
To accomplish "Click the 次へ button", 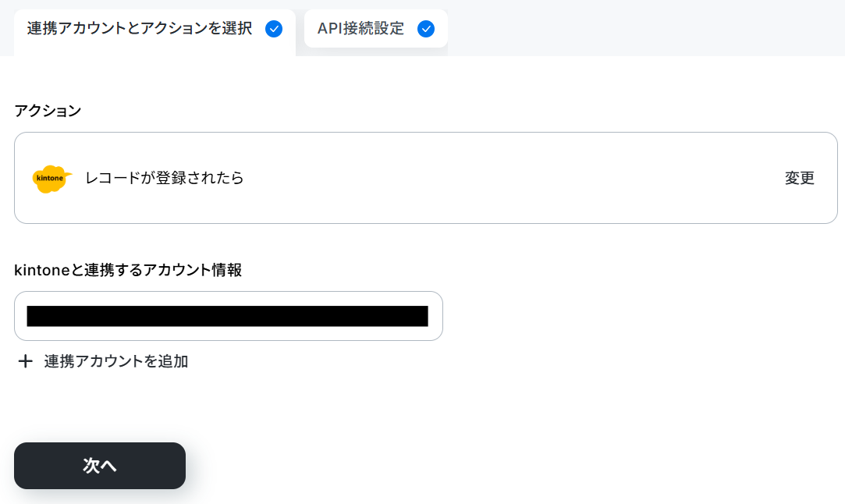I will [100, 466].
